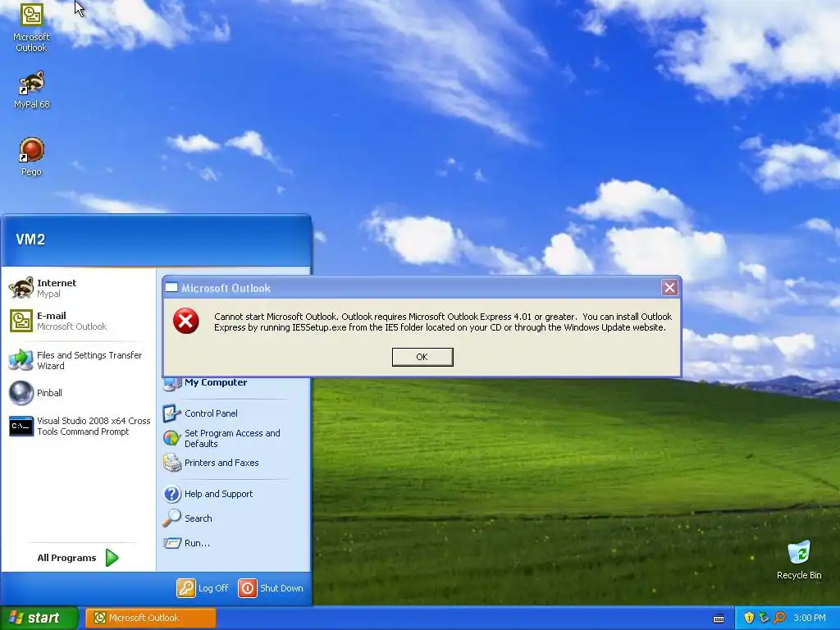Click the magnifier tray icon
840x630 pixels.
pos(779,618)
